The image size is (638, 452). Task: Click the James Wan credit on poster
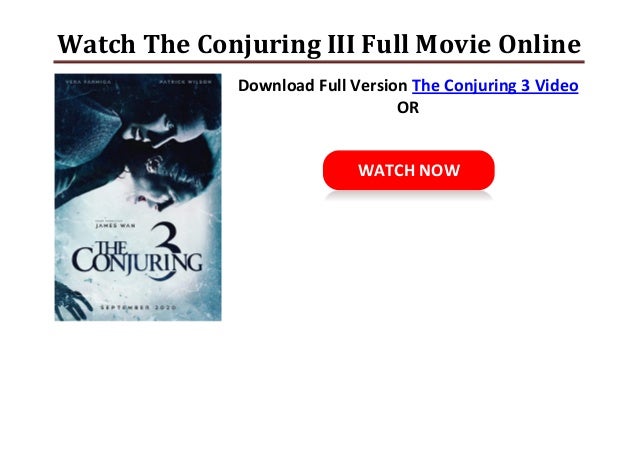[x=115, y=225]
